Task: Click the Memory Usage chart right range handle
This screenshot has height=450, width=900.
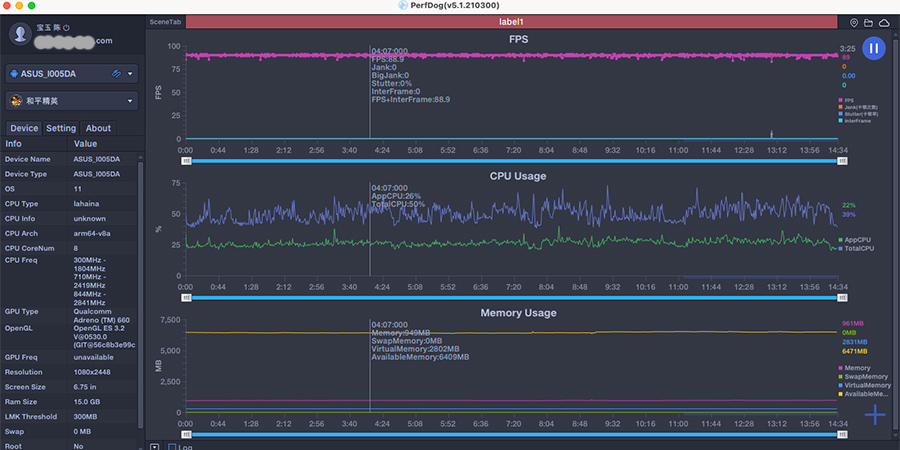Action: pyautogui.click(x=842, y=435)
